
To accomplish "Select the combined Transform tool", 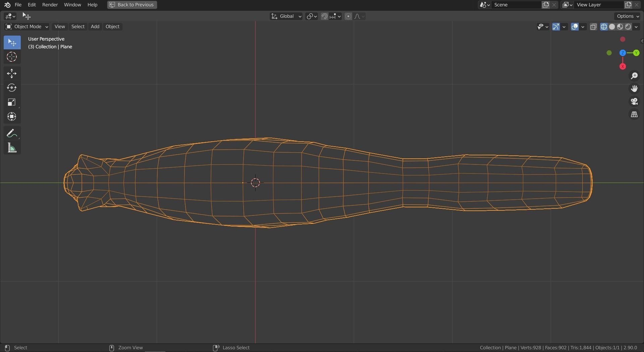I will [12, 117].
